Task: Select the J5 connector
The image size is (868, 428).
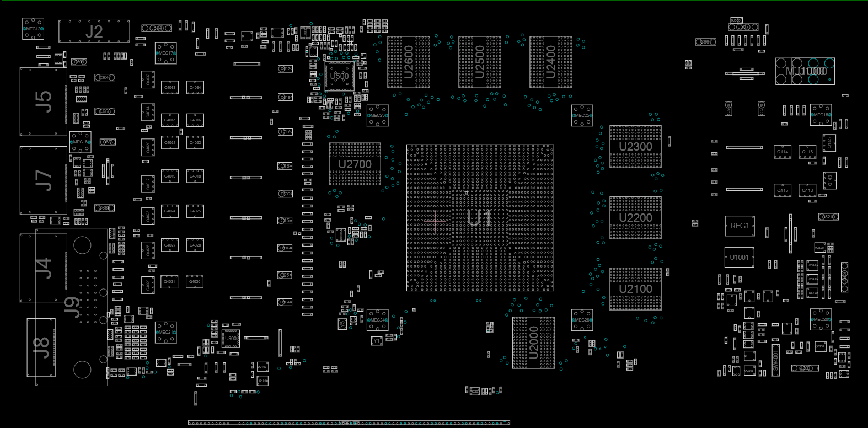Action: (43, 101)
